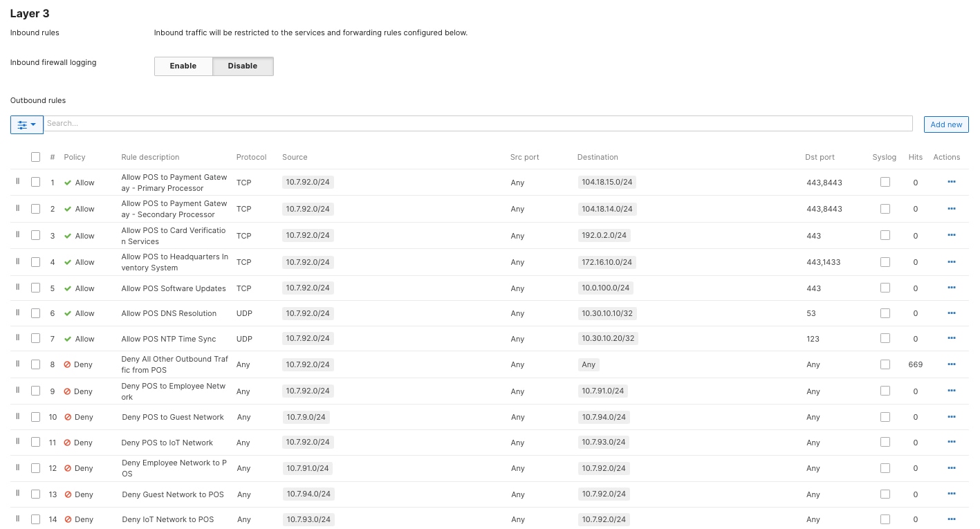Screen dimensions: 980x529
Task: Click source chip 10.7.92.0/24 on rule 1
Action: coord(306,182)
